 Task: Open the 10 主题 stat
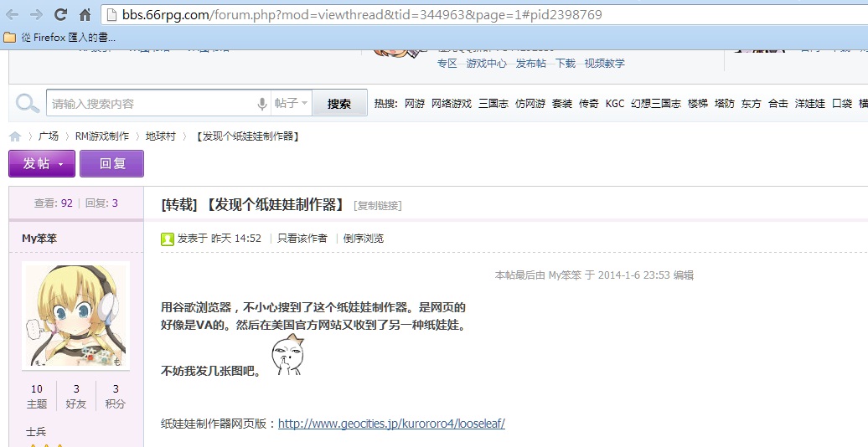[37, 396]
